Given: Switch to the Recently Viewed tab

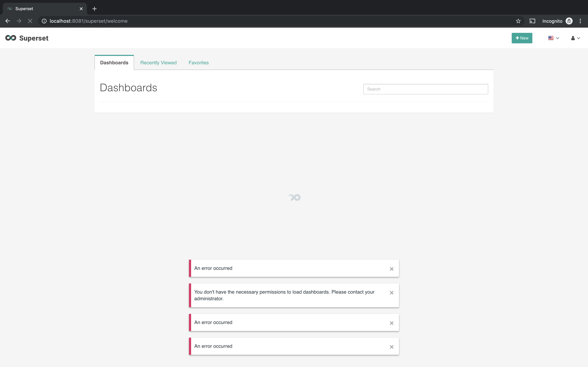Looking at the screenshot, I should pos(158,63).
